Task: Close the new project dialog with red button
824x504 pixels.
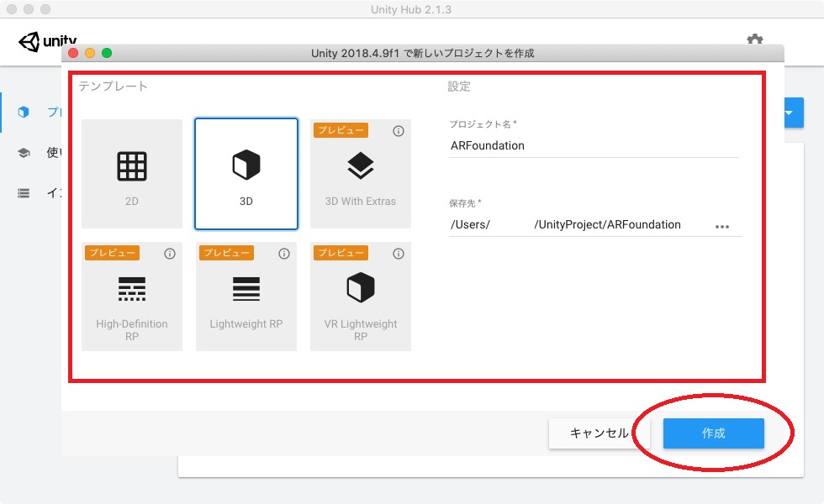Action: (x=73, y=53)
